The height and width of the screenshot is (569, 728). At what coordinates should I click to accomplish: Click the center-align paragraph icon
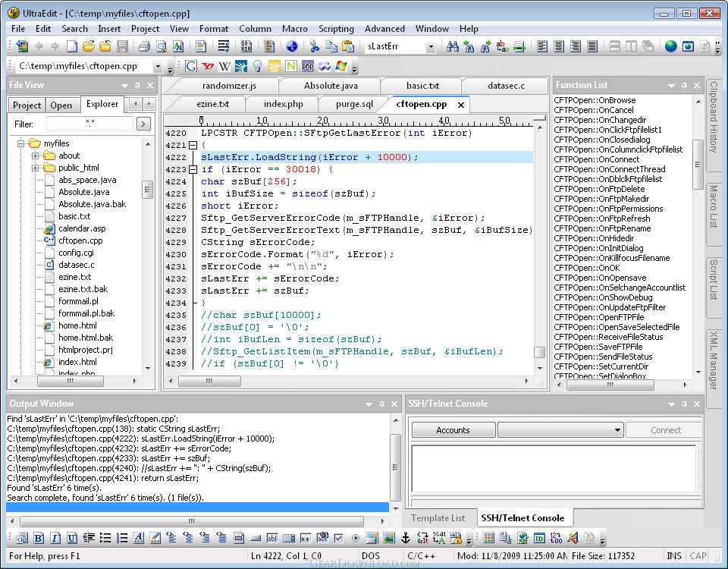(559, 46)
